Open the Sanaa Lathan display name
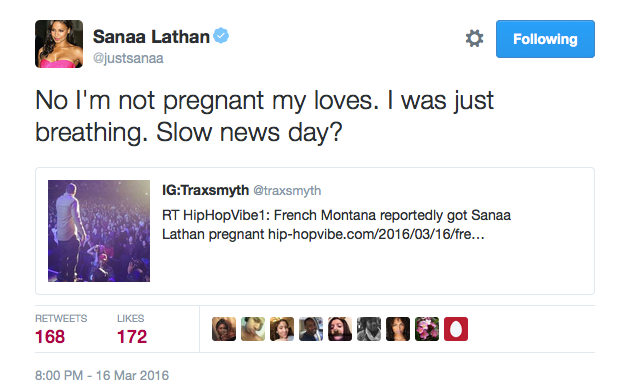 coord(151,37)
